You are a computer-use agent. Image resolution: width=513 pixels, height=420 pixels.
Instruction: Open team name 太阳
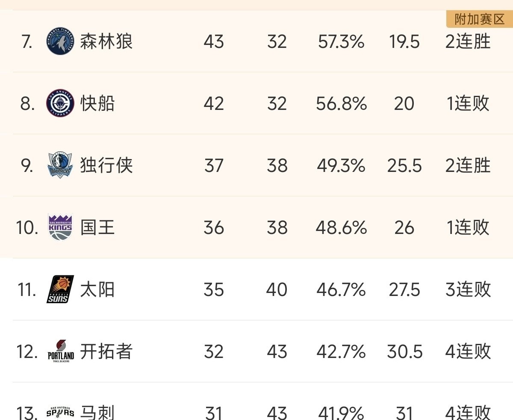click(98, 290)
